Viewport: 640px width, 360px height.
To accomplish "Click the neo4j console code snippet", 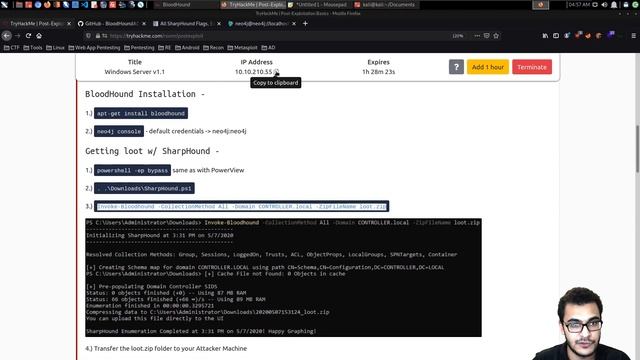I will 119,131.
